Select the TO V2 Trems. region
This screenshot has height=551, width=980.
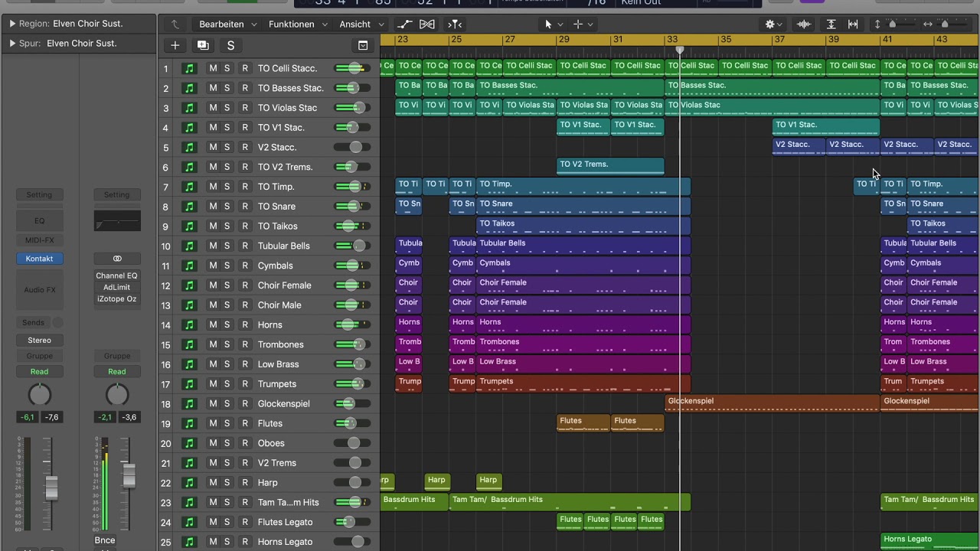610,166
